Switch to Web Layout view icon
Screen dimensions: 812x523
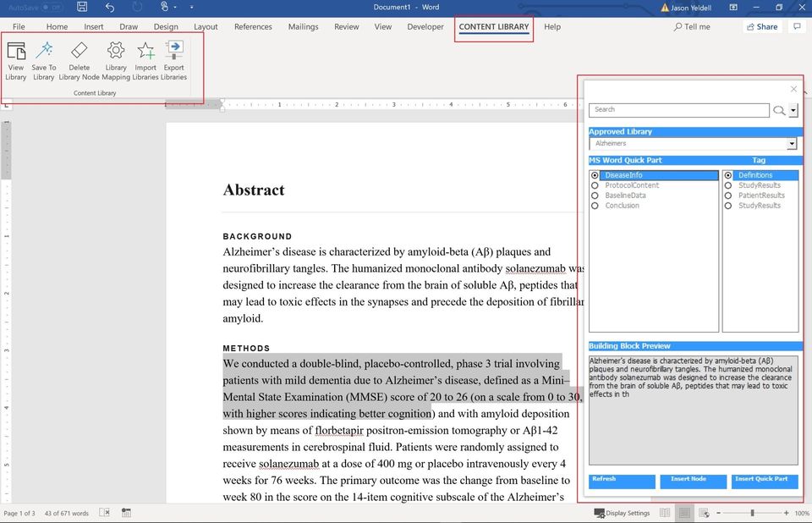704,513
